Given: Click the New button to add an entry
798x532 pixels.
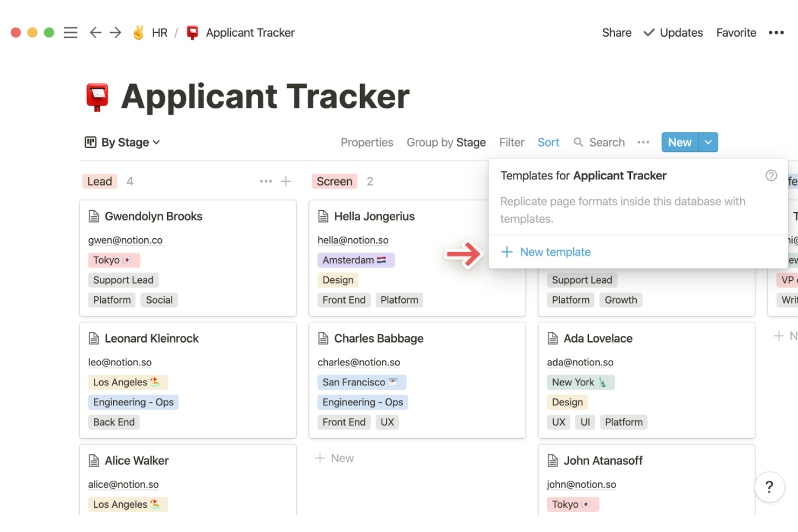Looking at the screenshot, I should coord(679,142).
